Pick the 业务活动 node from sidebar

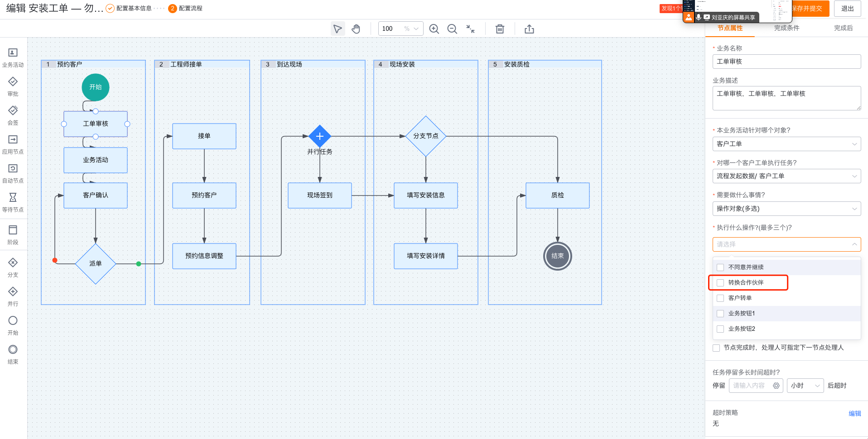(13, 57)
